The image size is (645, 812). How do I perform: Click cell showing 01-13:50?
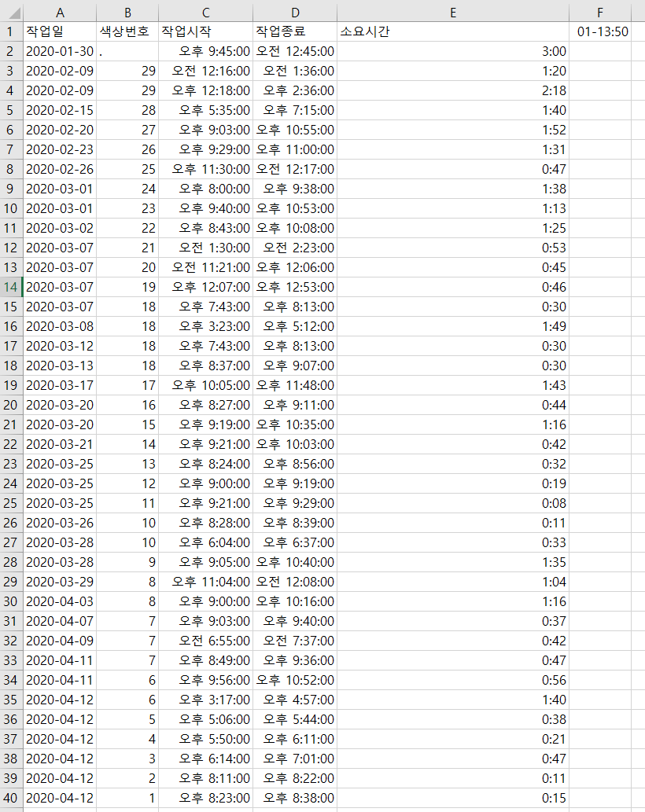pyautogui.click(x=600, y=31)
